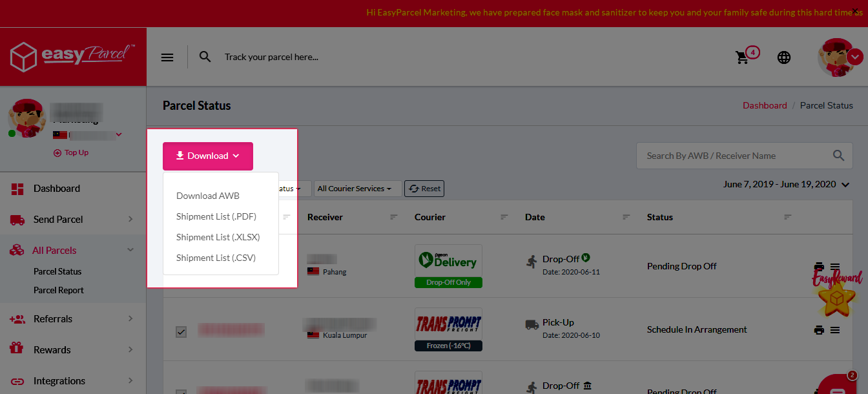Open the language globe icon
The height and width of the screenshot is (394, 868).
click(784, 57)
